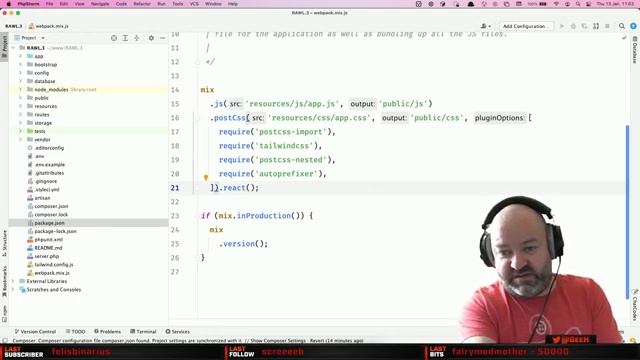Viewport: 640px width, 360px height.
Task: Click the fold marker on line 23
Action: (x=198, y=216)
